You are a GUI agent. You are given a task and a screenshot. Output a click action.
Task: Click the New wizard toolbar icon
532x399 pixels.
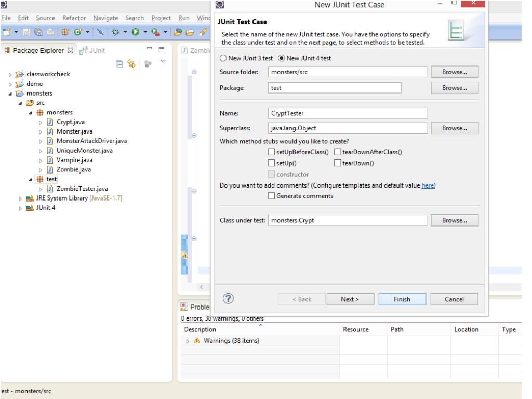click(x=6, y=32)
